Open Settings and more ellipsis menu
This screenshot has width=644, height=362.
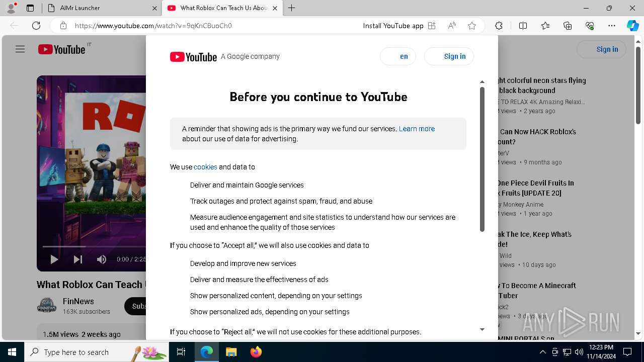point(612,26)
